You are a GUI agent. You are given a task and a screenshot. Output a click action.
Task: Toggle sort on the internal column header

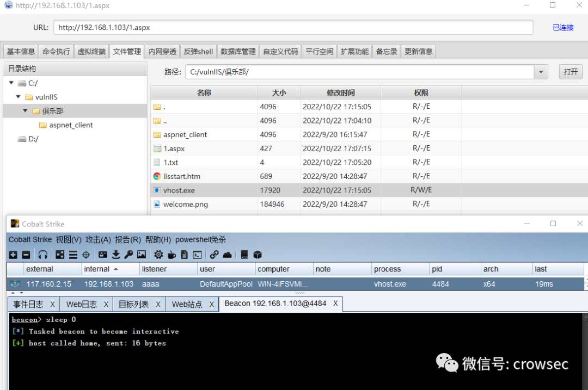(111, 269)
